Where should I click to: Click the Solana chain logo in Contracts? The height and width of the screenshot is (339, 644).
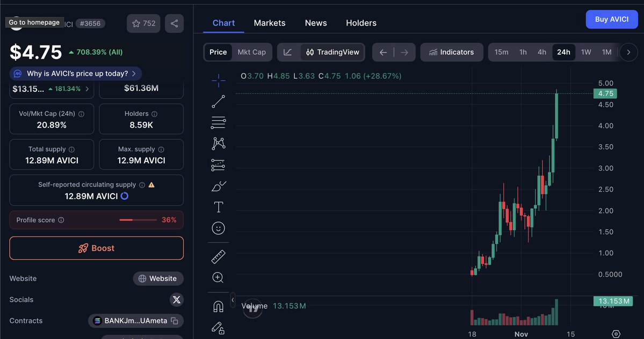tap(97, 321)
